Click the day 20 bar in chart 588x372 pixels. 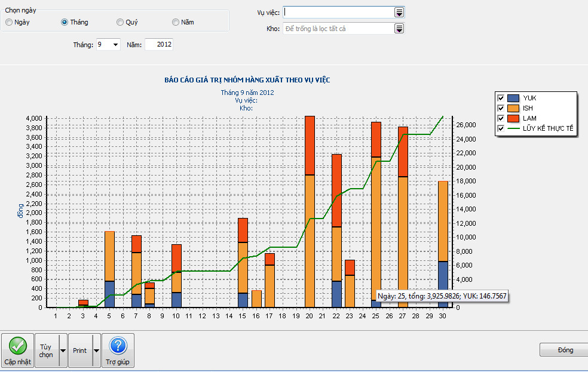310,239
